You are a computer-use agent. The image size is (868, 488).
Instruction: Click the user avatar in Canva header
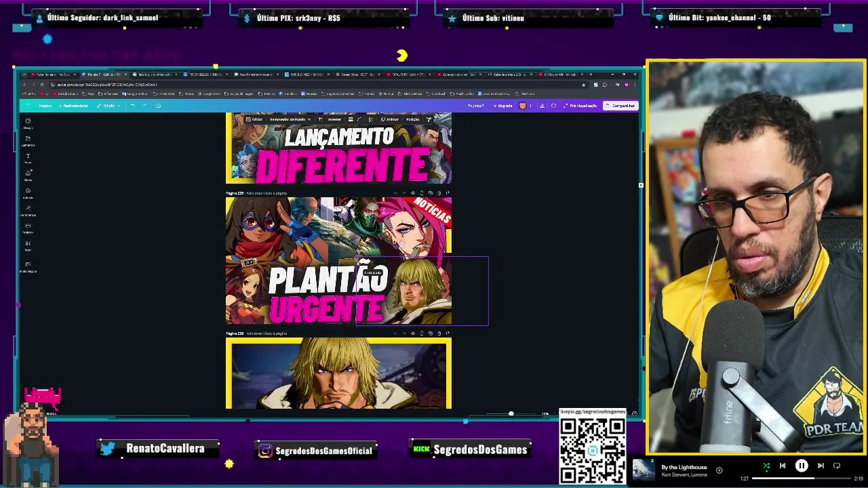coord(522,106)
